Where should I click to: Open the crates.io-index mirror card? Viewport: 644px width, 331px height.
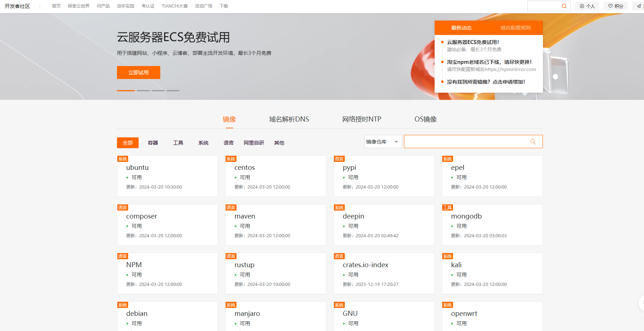coord(384,274)
